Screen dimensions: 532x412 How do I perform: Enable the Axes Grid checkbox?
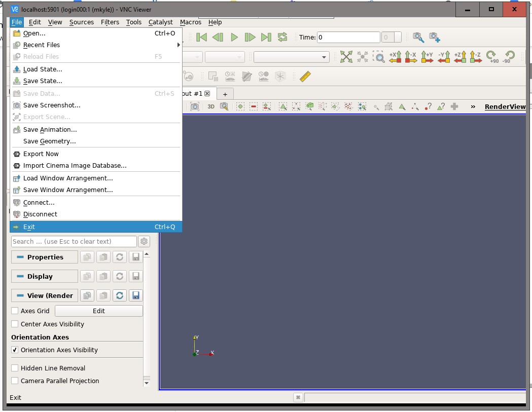coord(15,311)
